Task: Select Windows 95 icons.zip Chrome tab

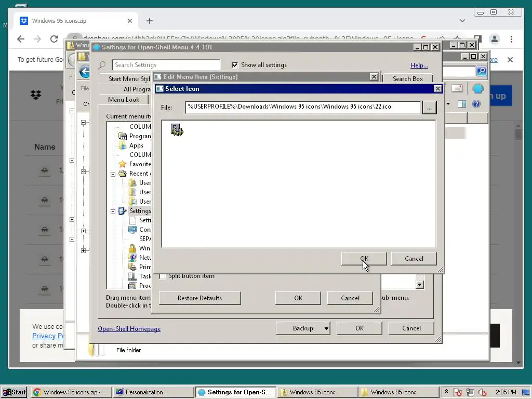Action: [76, 21]
